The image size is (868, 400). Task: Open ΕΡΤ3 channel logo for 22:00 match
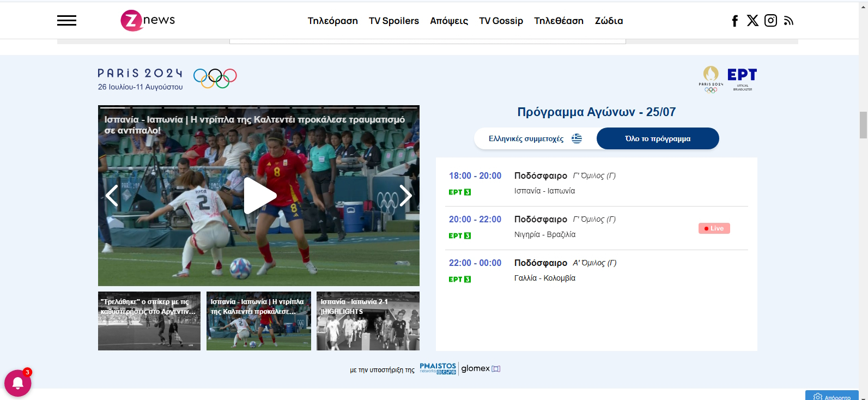(x=460, y=279)
